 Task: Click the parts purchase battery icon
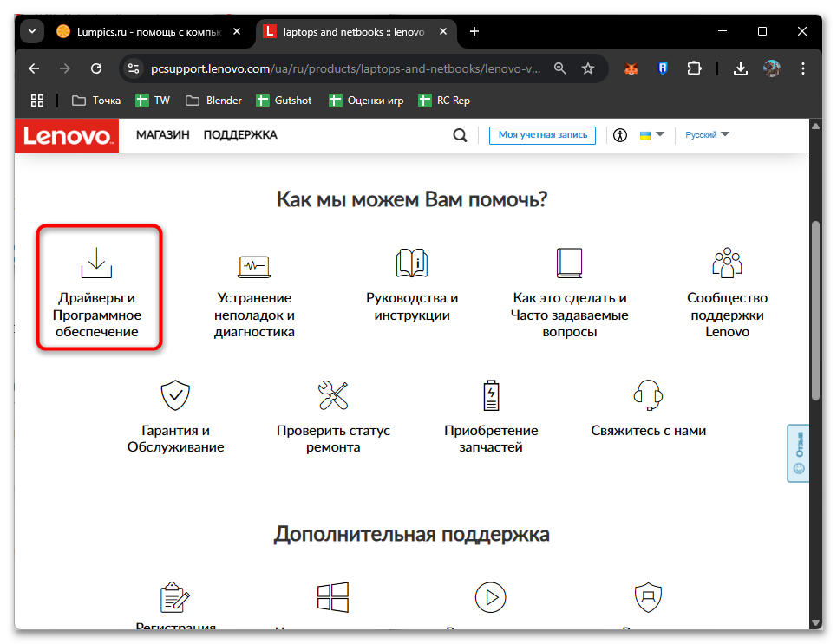(x=491, y=395)
